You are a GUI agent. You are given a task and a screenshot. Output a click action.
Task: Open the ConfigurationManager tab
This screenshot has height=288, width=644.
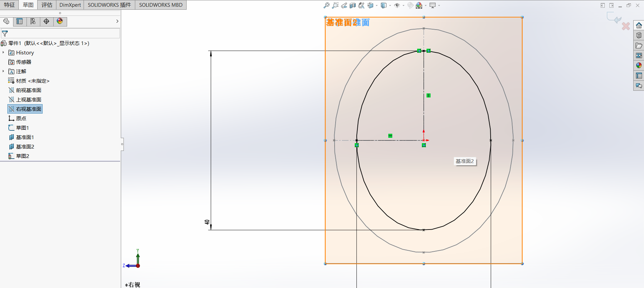(33, 22)
